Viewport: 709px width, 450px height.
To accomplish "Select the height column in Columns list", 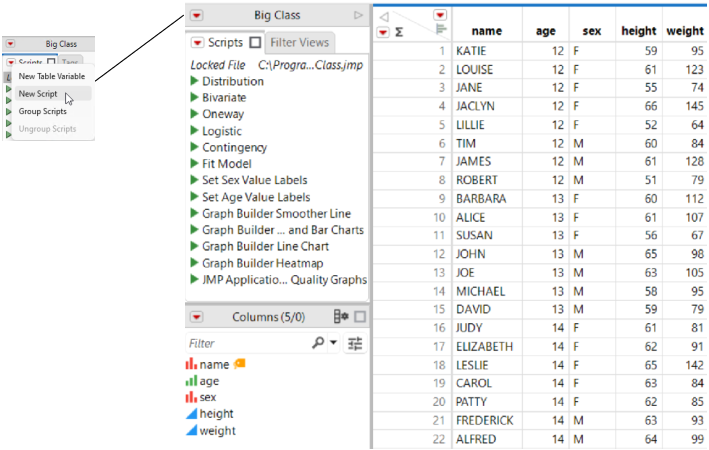I will point(216,414).
